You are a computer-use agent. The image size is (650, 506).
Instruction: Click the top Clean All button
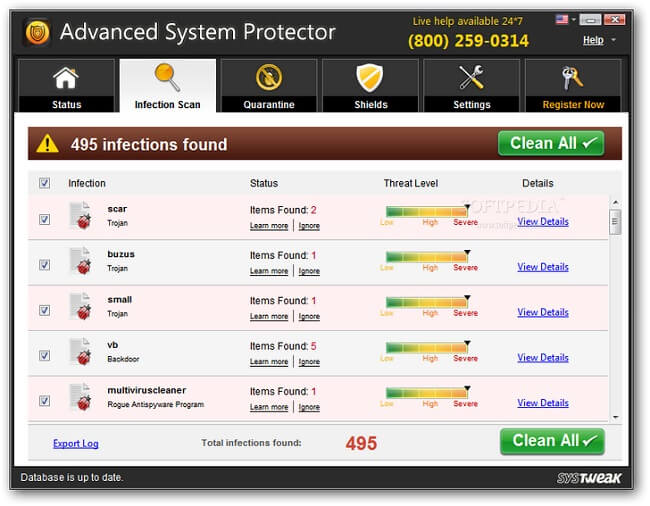click(x=551, y=143)
